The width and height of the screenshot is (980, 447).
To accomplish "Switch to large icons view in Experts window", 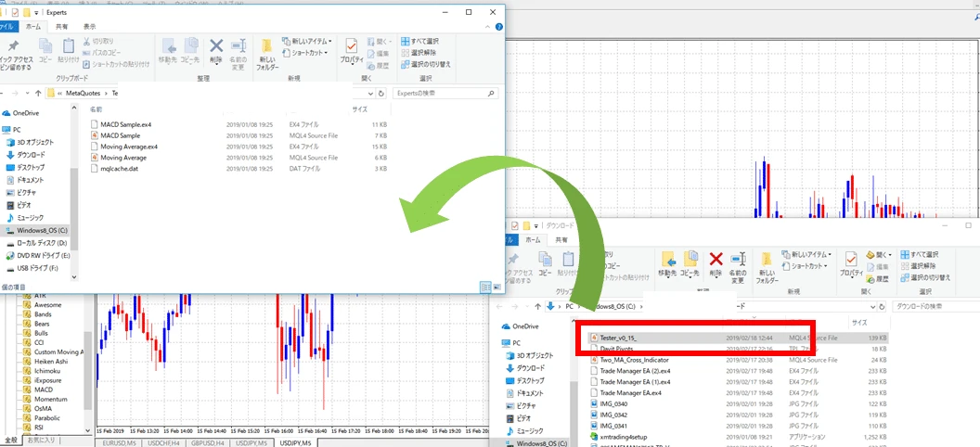I will [495, 287].
